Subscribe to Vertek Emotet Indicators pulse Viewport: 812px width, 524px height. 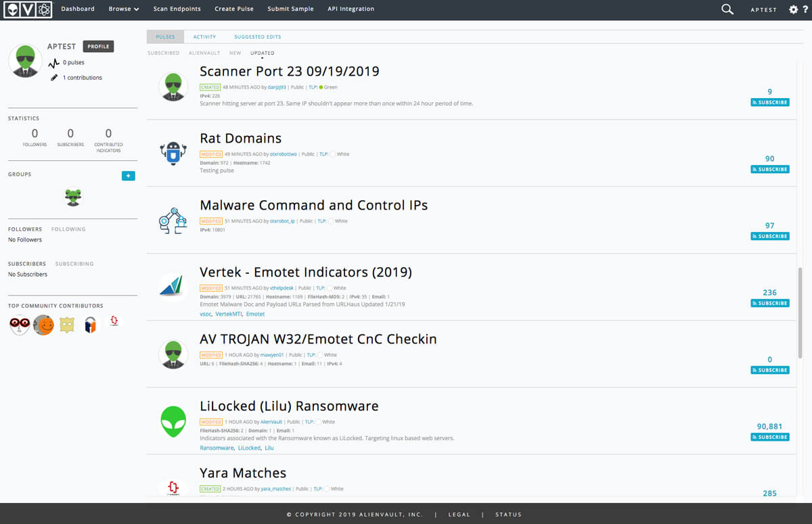(x=770, y=304)
